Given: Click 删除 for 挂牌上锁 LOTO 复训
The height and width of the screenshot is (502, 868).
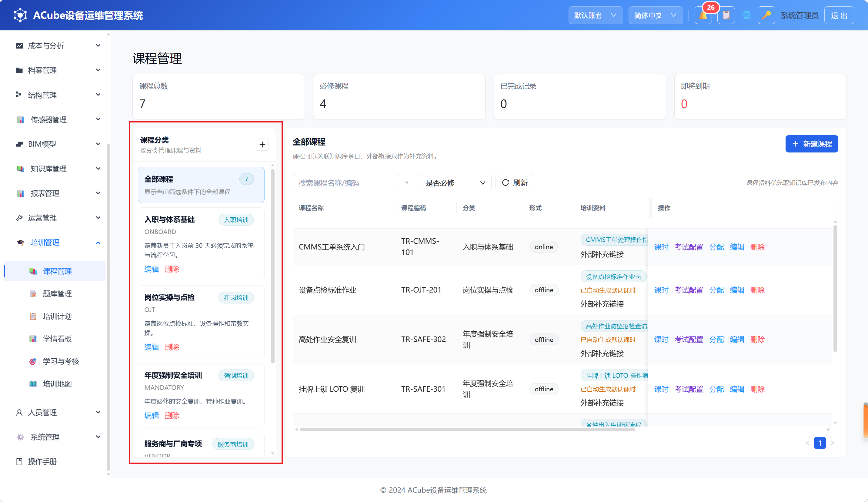Looking at the screenshot, I should coord(757,389).
